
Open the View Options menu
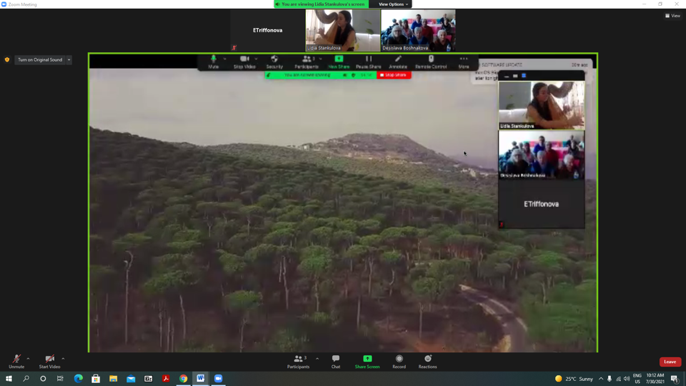click(x=393, y=4)
